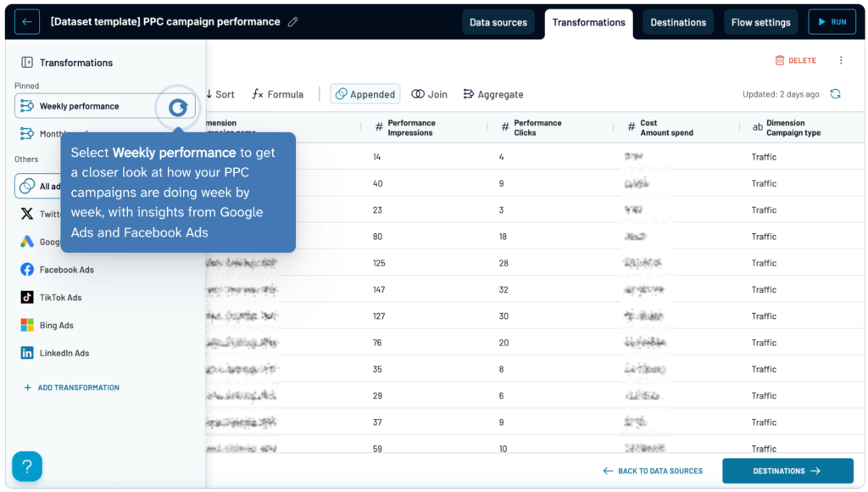The width and height of the screenshot is (868, 492).
Task: Click the TikTok Ads source icon
Action: pyautogui.click(x=28, y=297)
